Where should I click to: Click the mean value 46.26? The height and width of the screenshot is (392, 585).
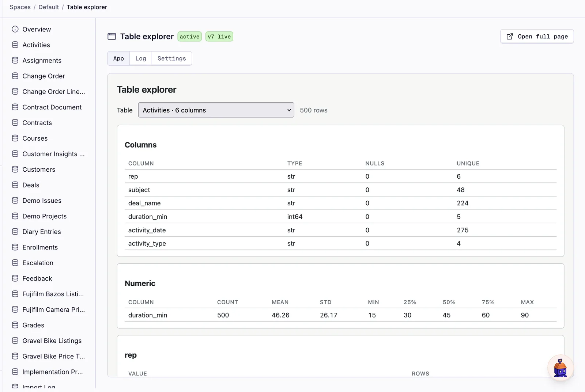click(280, 315)
